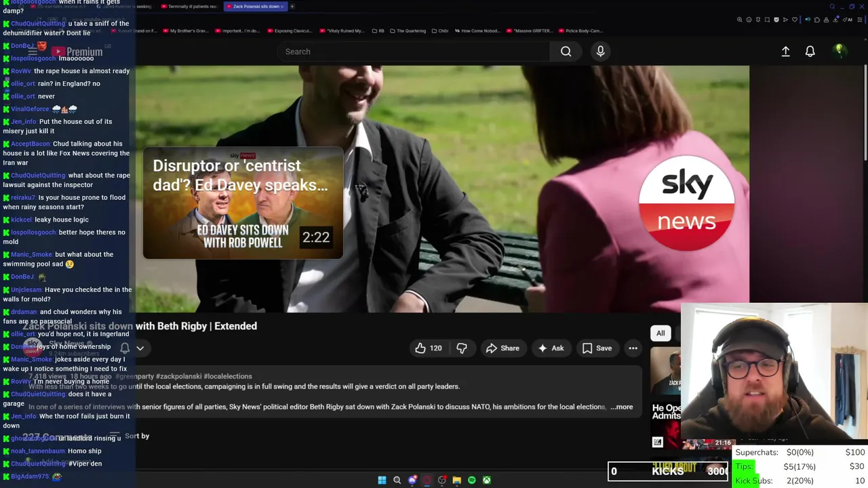Click chat username noah_tannenbaum

click(38, 451)
